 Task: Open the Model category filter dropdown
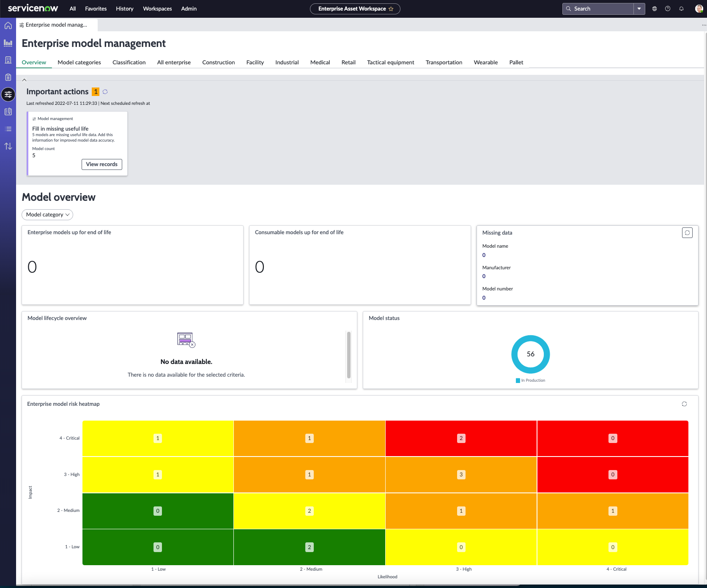click(47, 215)
